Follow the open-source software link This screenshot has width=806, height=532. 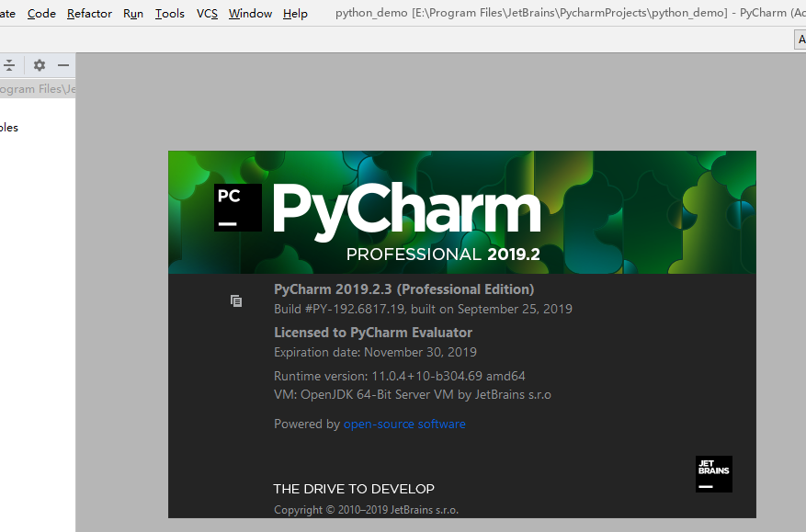tap(404, 424)
